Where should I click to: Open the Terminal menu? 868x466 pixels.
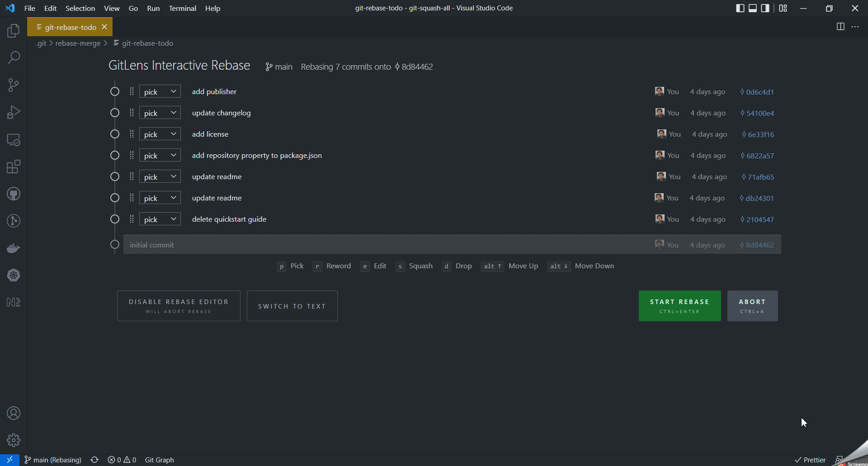(182, 8)
